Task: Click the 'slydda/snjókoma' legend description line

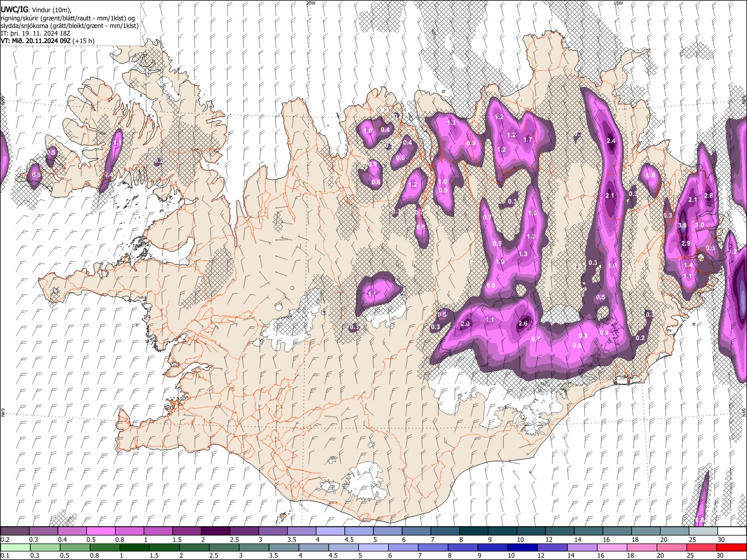Action: point(69,25)
